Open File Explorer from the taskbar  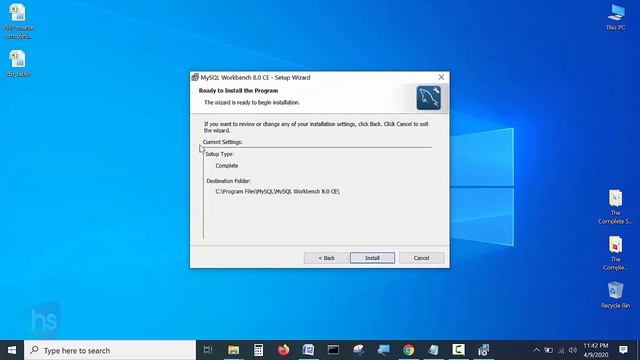[x=233, y=350]
